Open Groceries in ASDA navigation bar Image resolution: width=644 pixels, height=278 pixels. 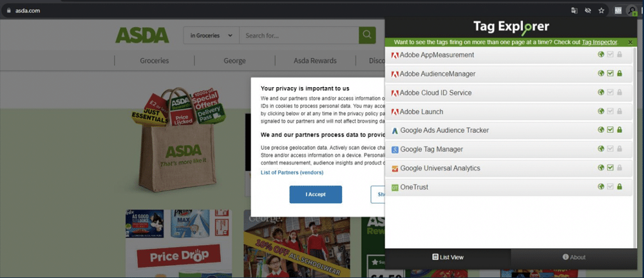click(x=154, y=61)
